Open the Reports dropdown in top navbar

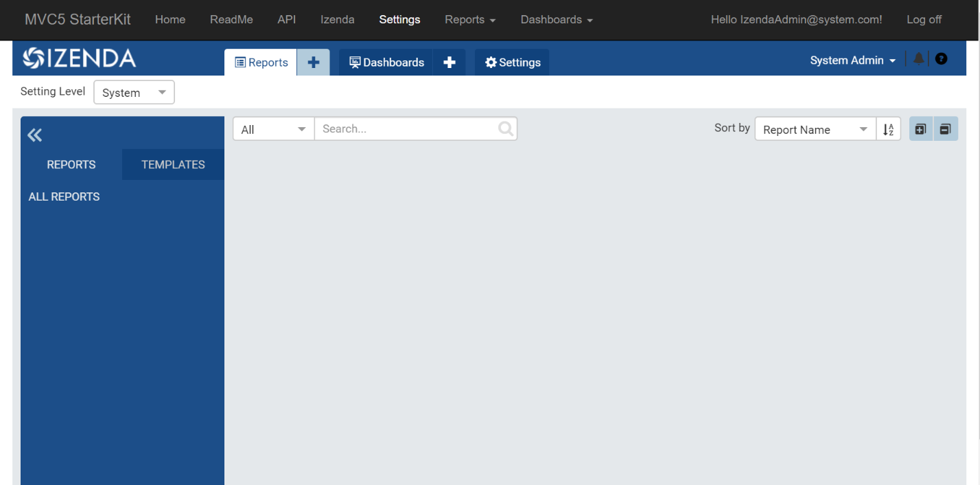point(470,20)
